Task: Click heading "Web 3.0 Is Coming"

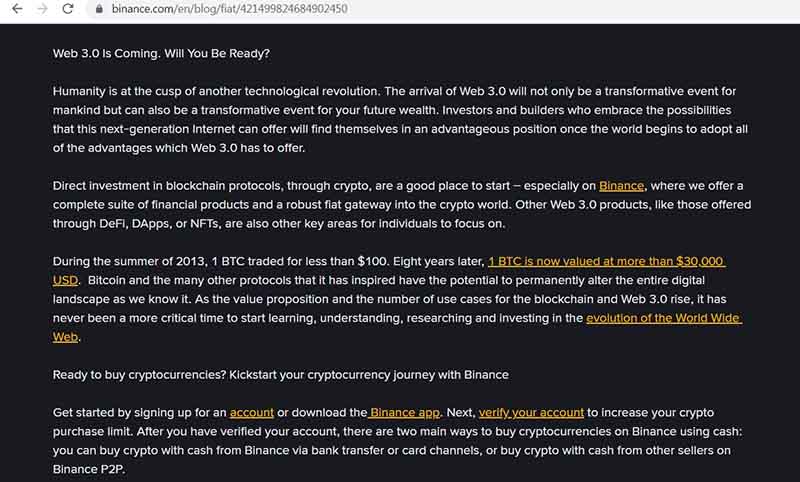Action: pos(161,53)
